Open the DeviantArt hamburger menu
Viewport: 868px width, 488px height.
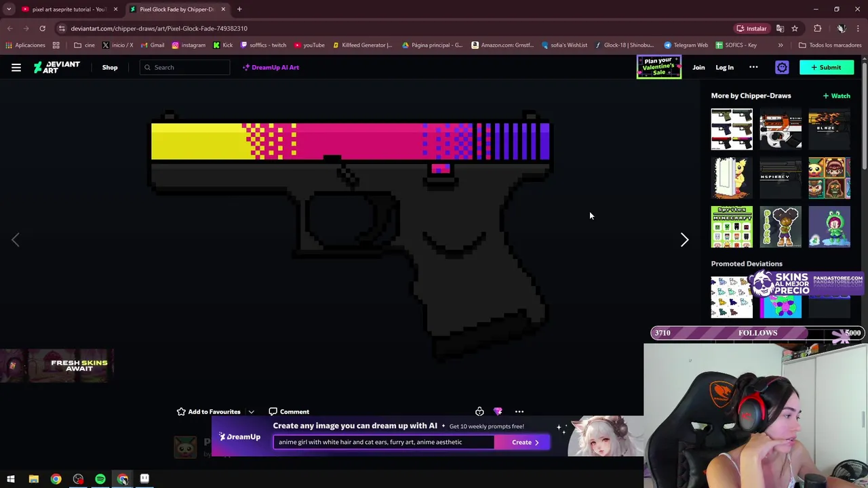(16, 67)
